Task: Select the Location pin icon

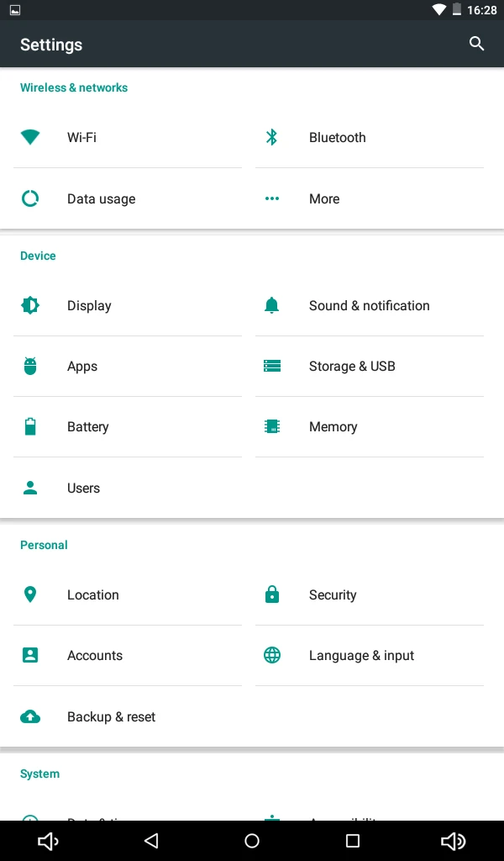Action: pos(30,594)
